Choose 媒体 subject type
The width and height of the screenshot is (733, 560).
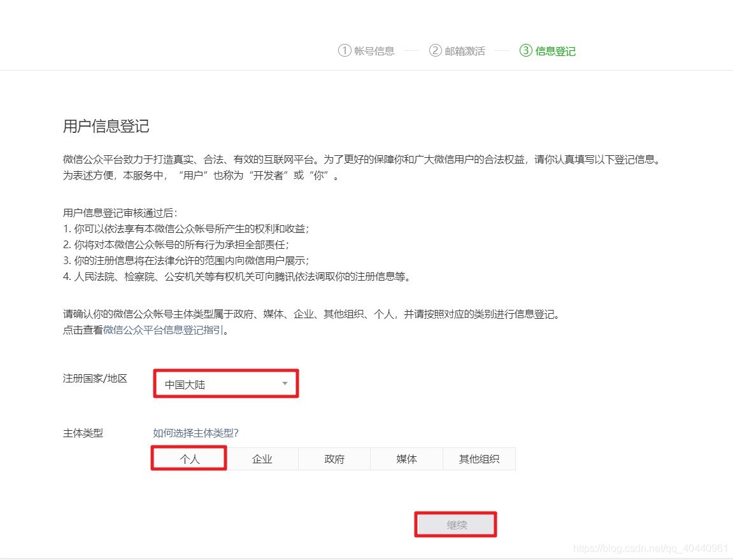click(x=406, y=459)
